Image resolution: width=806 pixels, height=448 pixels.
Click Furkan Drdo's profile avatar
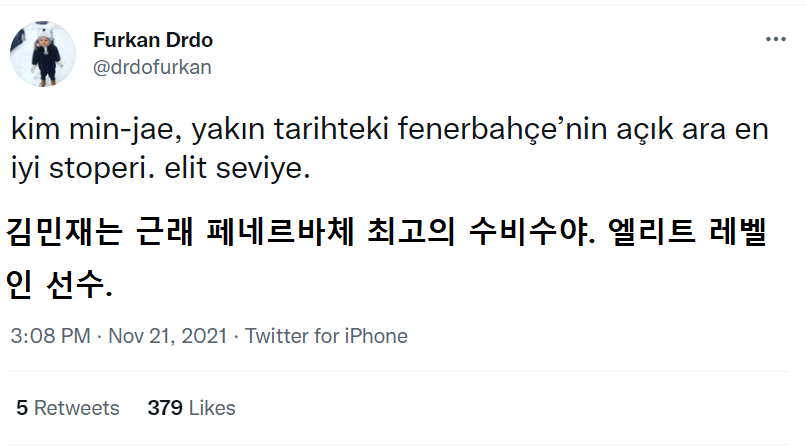pyautogui.click(x=43, y=54)
